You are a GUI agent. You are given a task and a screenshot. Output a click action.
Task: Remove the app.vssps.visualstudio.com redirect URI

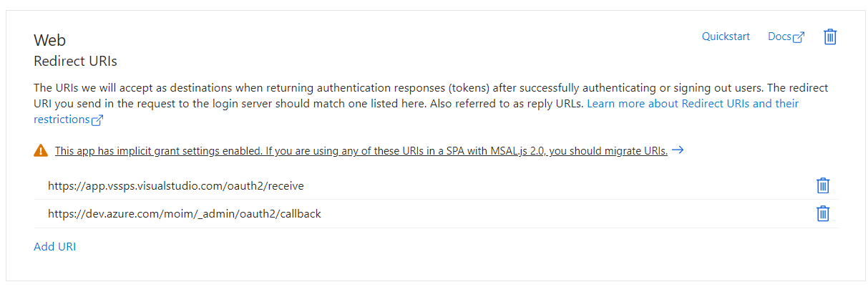coord(823,185)
